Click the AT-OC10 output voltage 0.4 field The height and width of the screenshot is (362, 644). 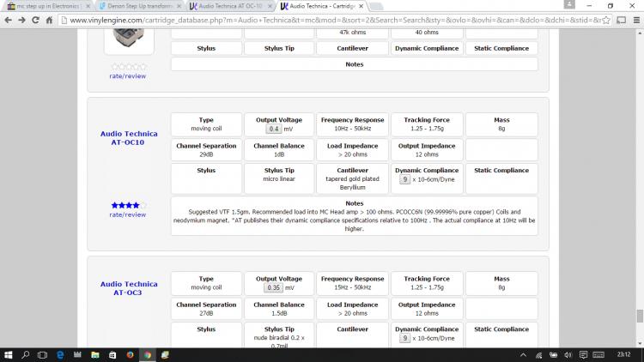coord(274,129)
